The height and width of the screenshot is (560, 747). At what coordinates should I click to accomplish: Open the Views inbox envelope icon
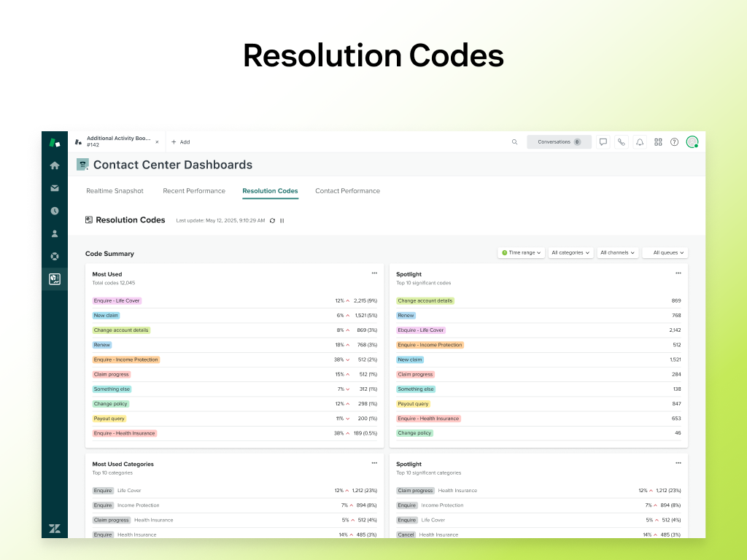pyautogui.click(x=55, y=188)
